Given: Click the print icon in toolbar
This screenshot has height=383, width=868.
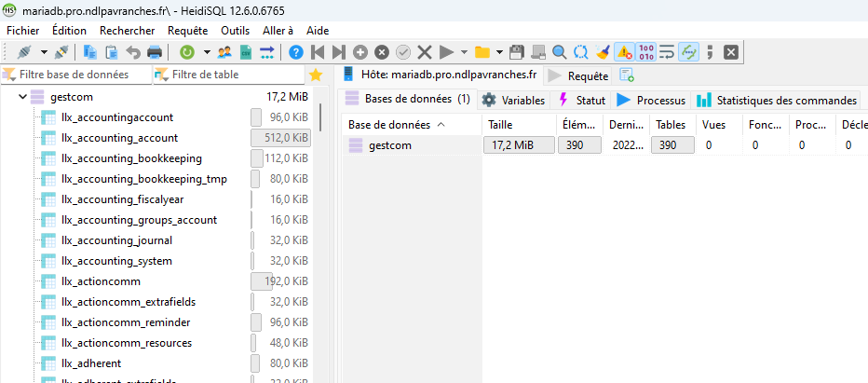Looking at the screenshot, I should [155, 52].
